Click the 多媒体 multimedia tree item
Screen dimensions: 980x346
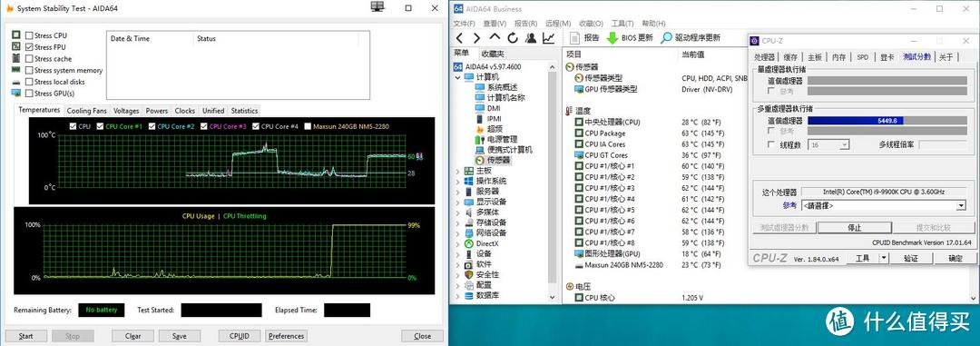coord(481,213)
